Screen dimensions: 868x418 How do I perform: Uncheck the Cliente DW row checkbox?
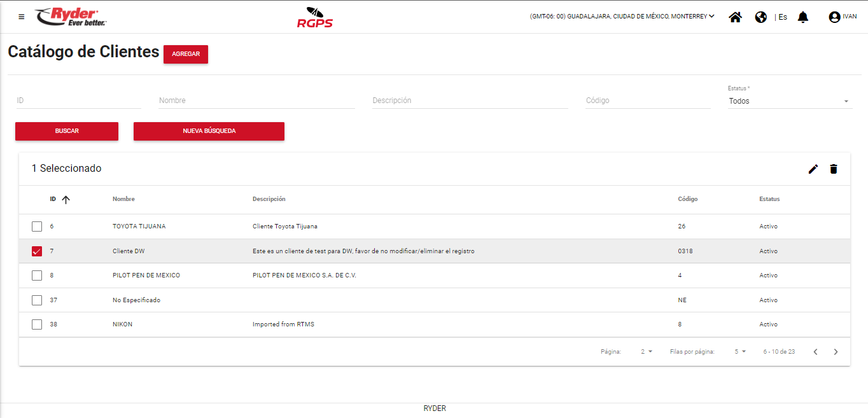click(37, 251)
